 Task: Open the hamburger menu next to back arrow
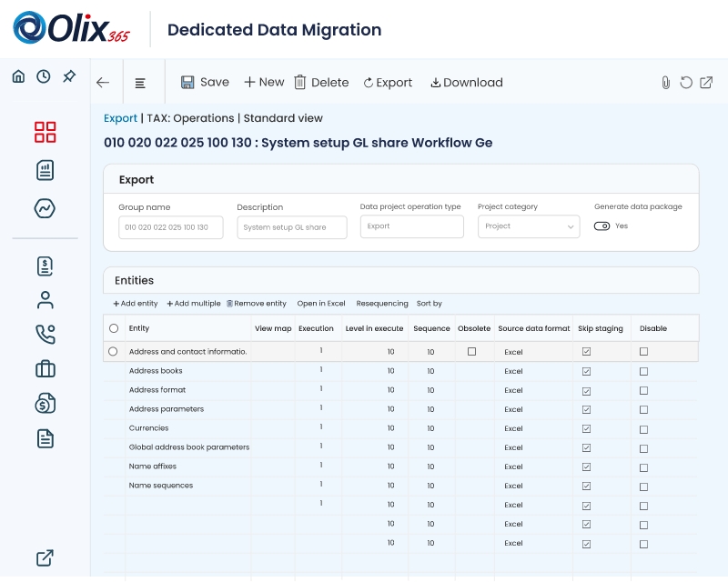point(141,82)
